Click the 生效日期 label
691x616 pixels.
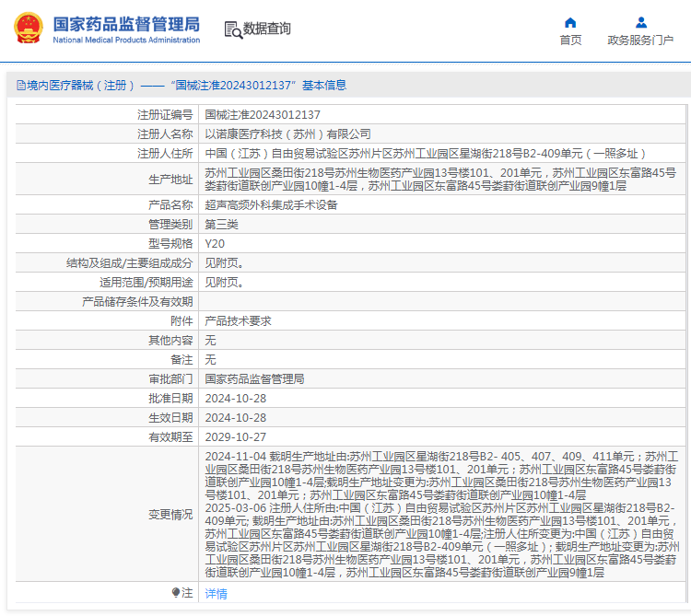tap(171, 418)
